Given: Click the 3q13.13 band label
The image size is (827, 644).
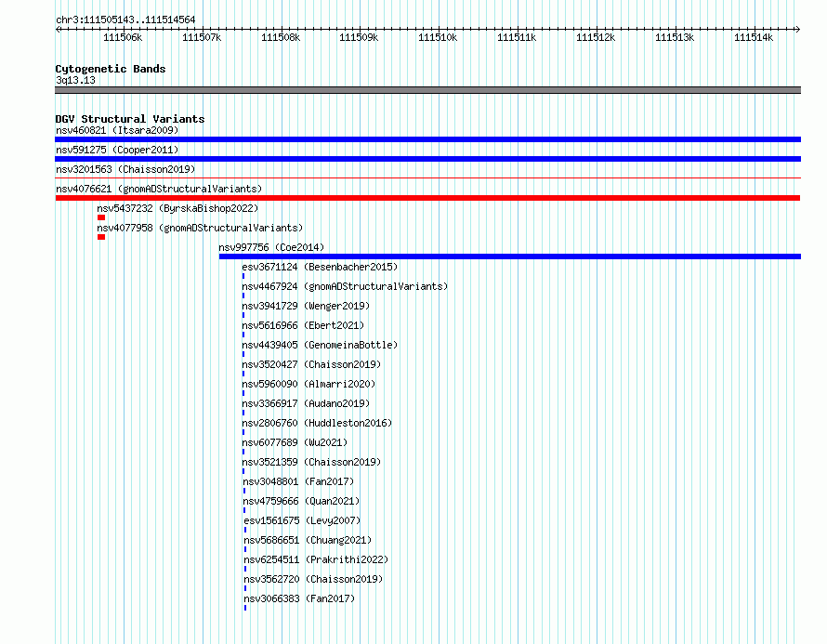Looking at the screenshot, I should (x=75, y=80).
